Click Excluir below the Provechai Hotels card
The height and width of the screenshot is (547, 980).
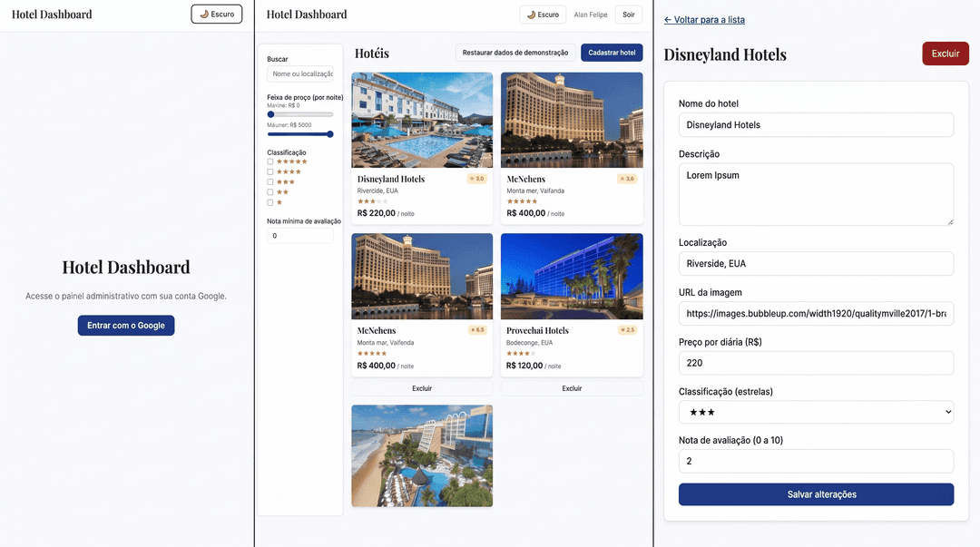[572, 388]
